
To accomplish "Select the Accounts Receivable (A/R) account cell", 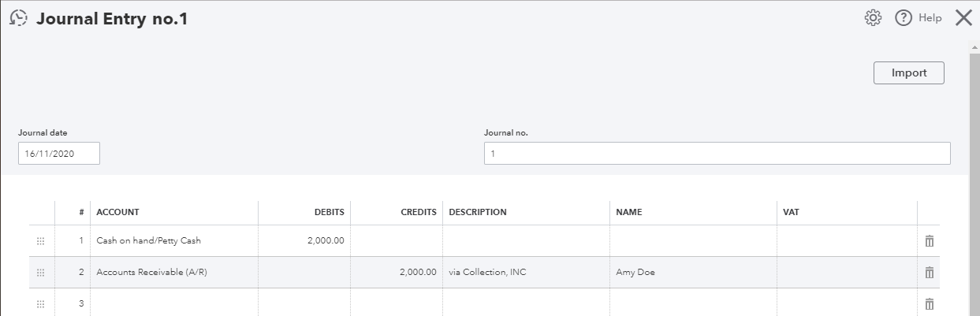I will pyautogui.click(x=174, y=272).
